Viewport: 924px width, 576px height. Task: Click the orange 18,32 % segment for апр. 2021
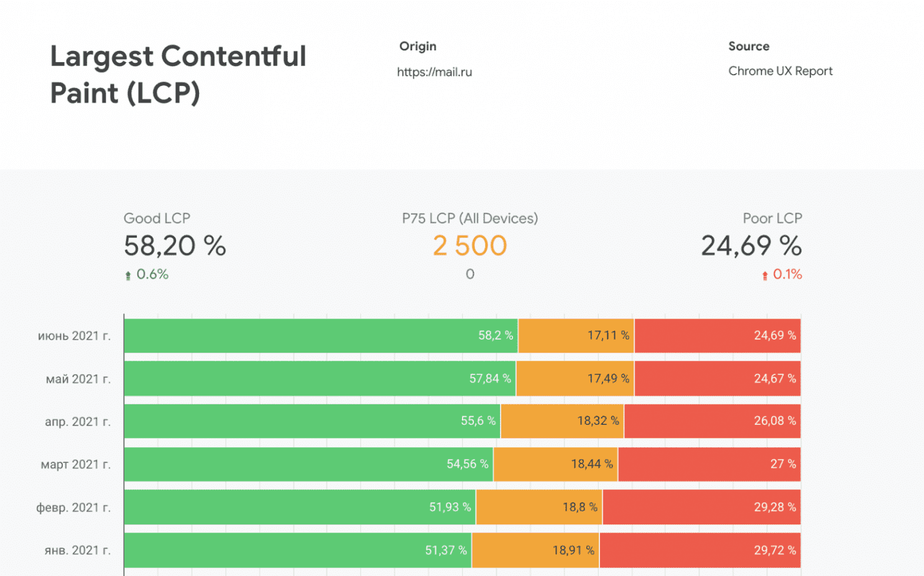pyautogui.click(x=562, y=421)
